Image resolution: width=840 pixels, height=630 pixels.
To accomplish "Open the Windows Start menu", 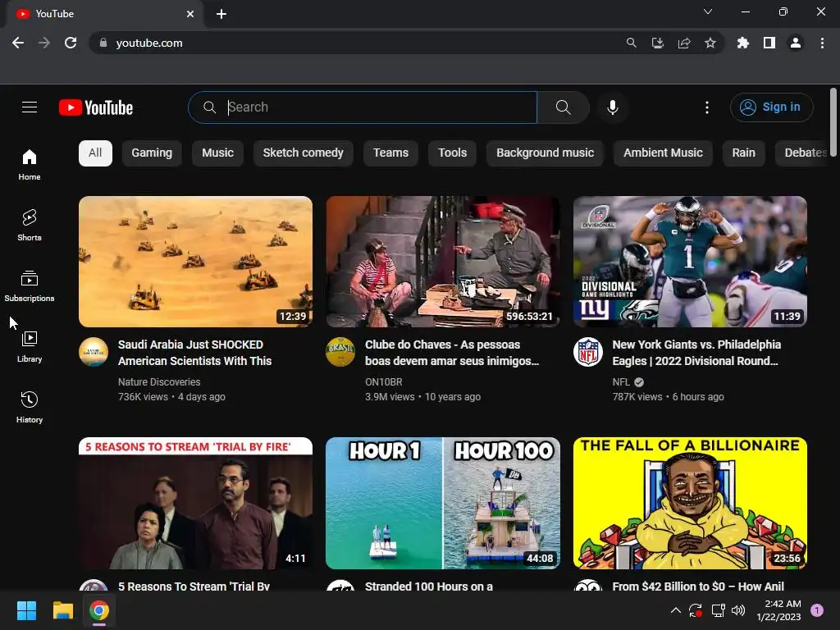I will 26,610.
